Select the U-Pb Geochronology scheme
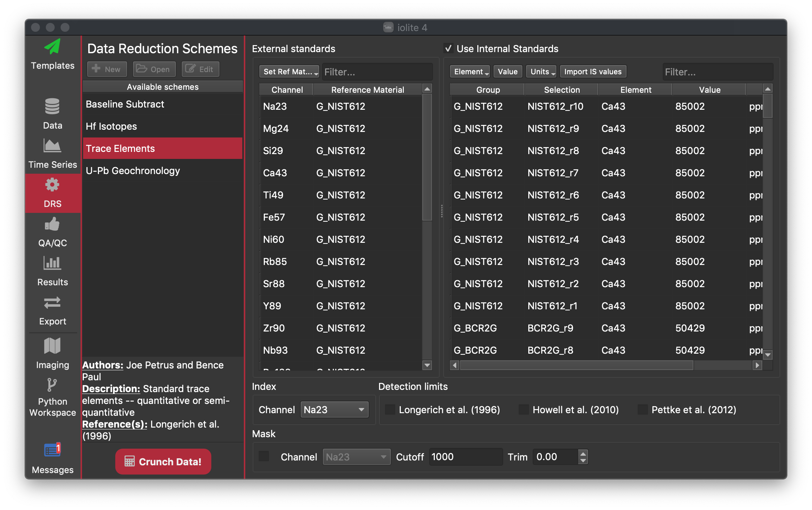The height and width of the screenshot is (510, 812). 163,171
